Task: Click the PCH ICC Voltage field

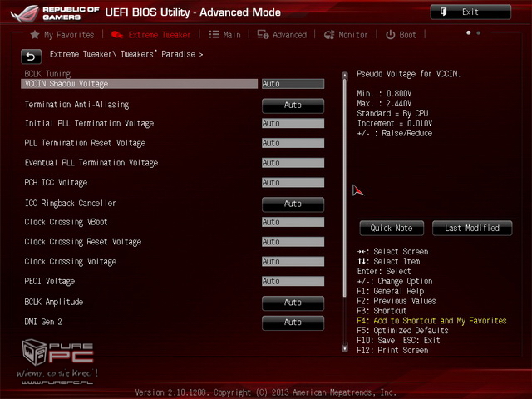Action: [x=293, y=183]
